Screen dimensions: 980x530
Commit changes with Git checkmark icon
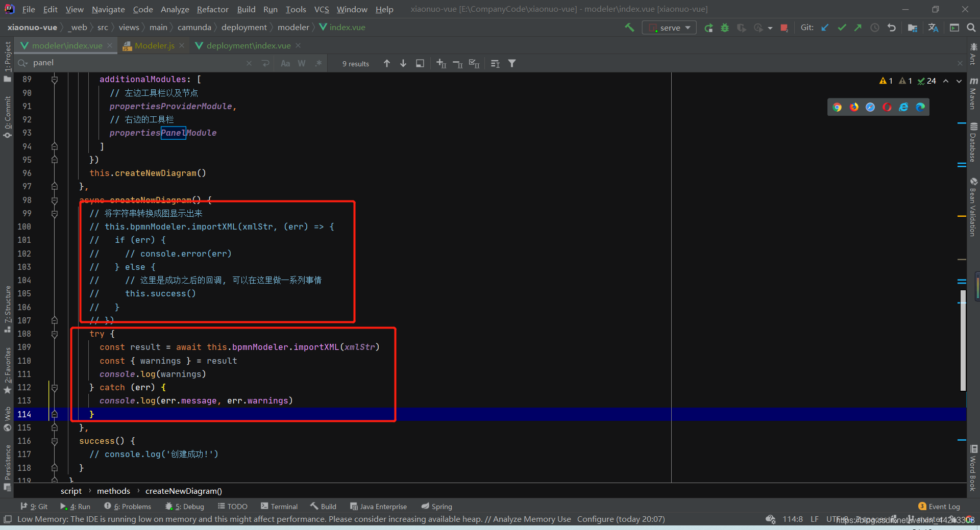click(x=842, y=28)
